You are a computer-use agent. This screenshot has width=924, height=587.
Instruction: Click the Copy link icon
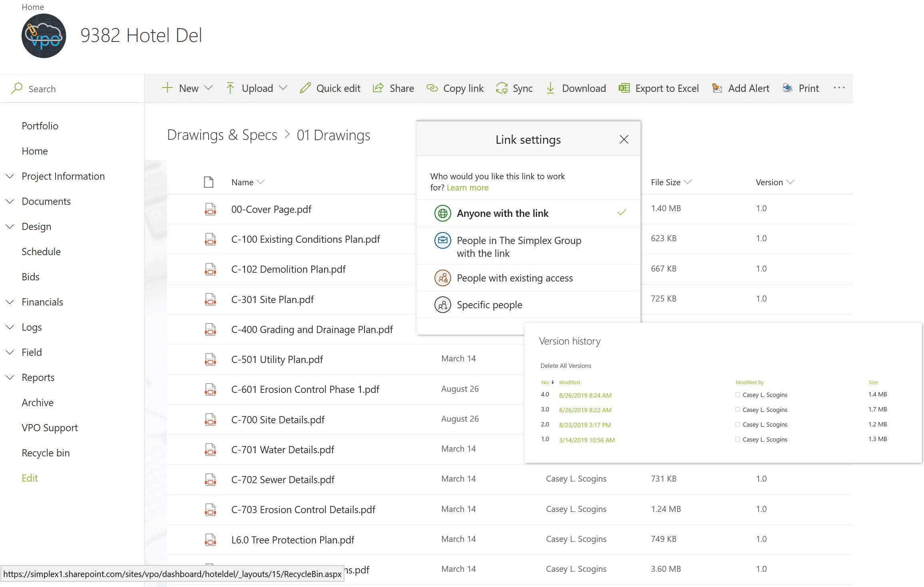(x=432, y=88)
